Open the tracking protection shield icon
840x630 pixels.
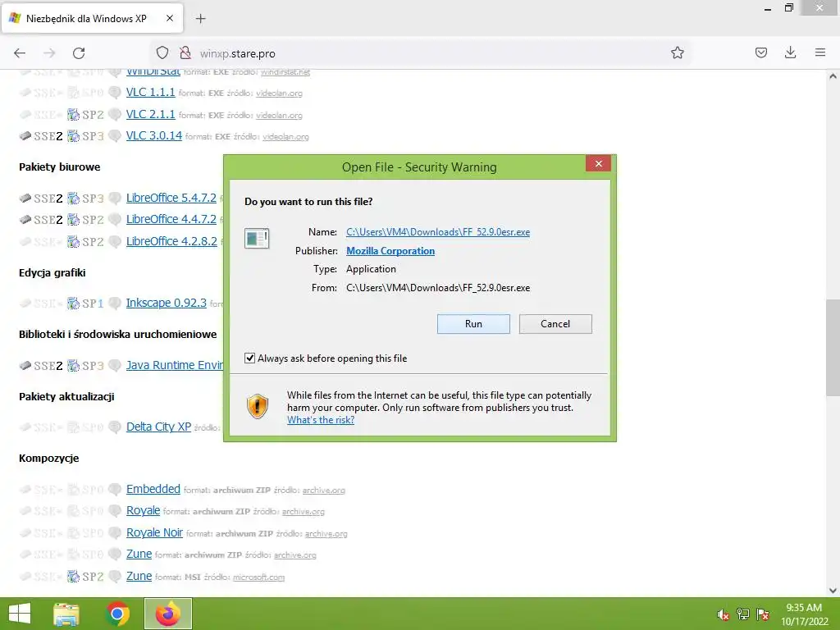point(162,52)
